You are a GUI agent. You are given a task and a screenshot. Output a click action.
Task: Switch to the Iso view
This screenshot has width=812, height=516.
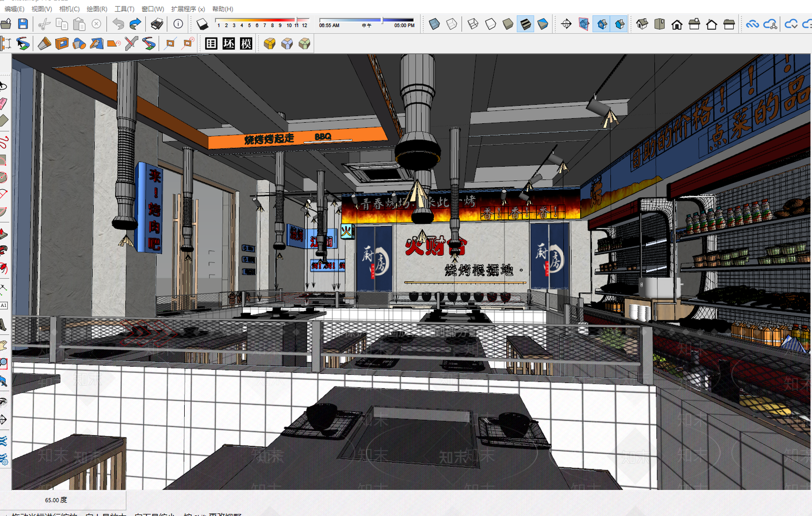click(642, 24)
